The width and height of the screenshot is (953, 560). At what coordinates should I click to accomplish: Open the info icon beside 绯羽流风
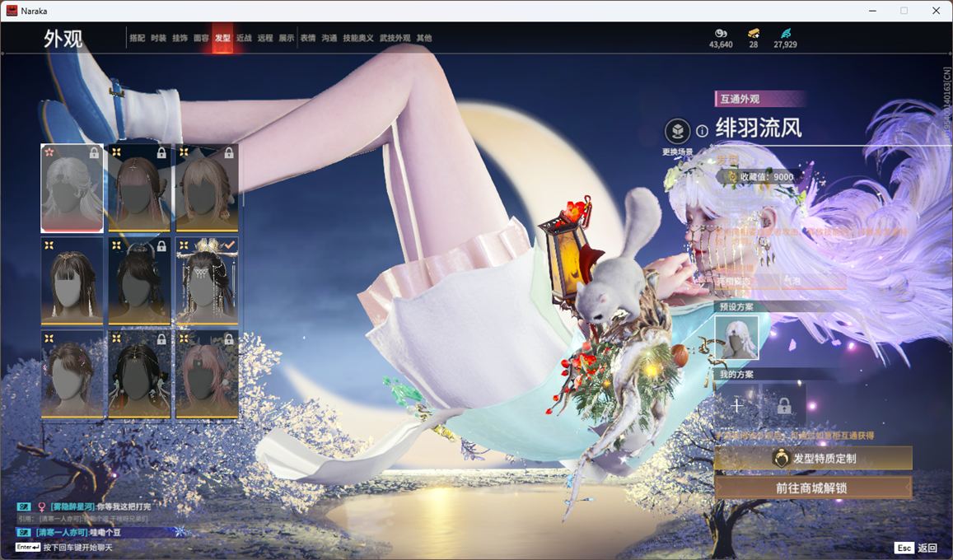coord(702,131)
